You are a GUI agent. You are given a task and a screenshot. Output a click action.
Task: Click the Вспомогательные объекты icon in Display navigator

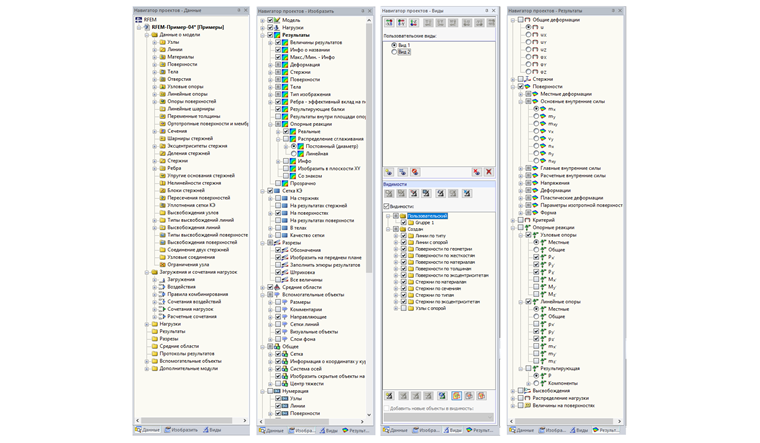click(x=278, y=295)
